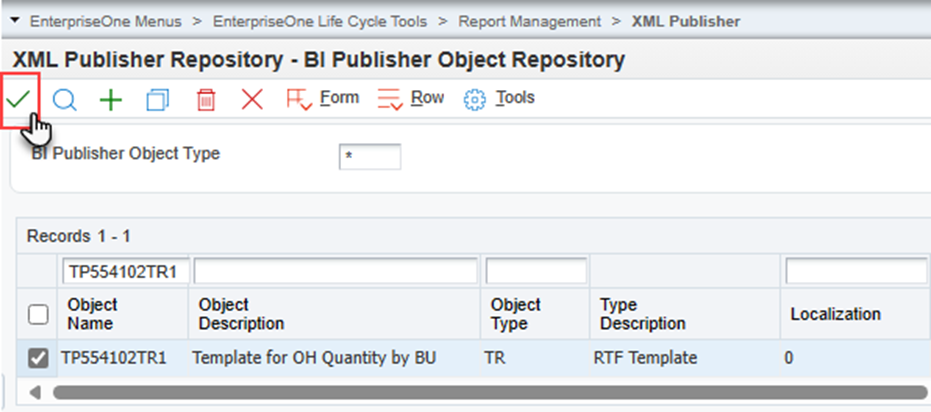Click the green checkmark Select icon
This screenshot has height=412, width=931.
18,99
